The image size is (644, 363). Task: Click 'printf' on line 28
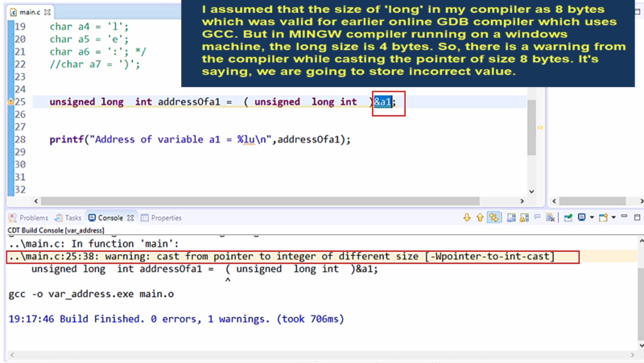[x=67, y=139]
